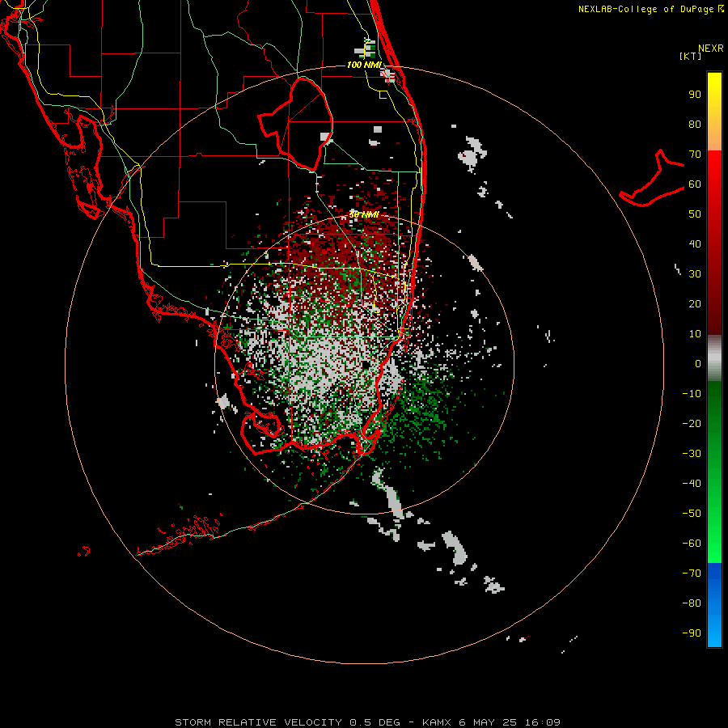728x728 pixels.
Task: Select the NEXR label above the scale
Action: (711, 49)
